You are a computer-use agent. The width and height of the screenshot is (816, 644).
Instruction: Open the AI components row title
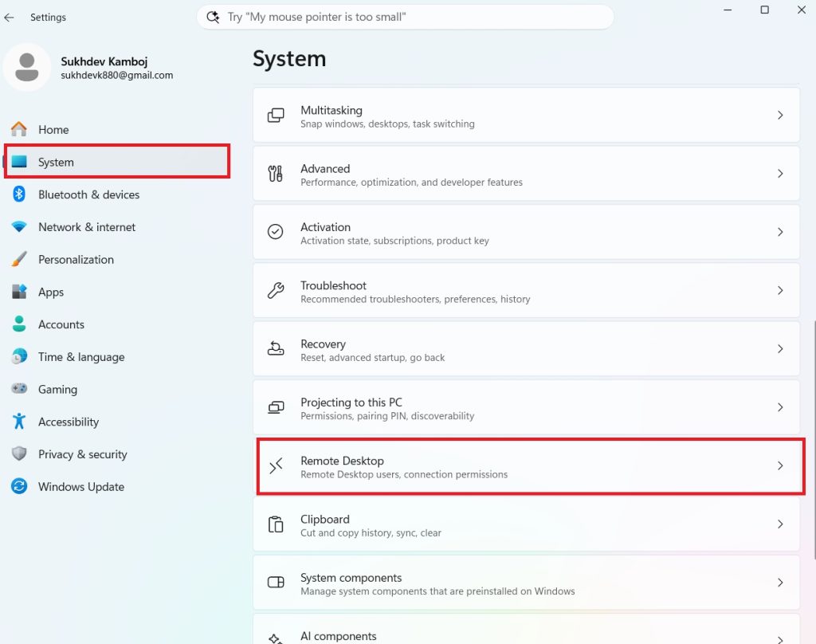338,636
